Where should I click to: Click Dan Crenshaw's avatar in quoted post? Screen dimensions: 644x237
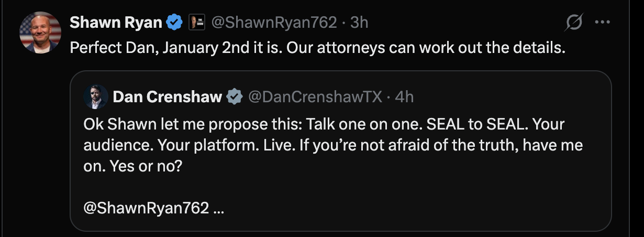coord(96,96)
